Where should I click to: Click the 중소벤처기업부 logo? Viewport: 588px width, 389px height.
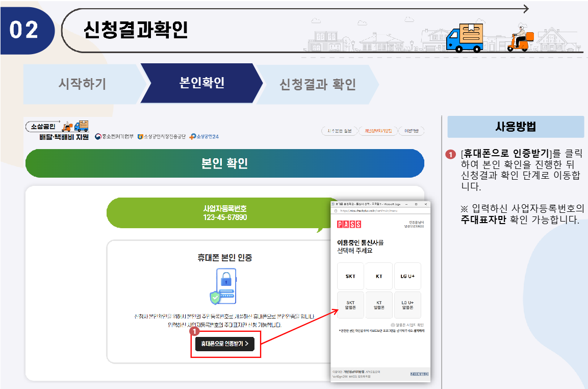114,136
